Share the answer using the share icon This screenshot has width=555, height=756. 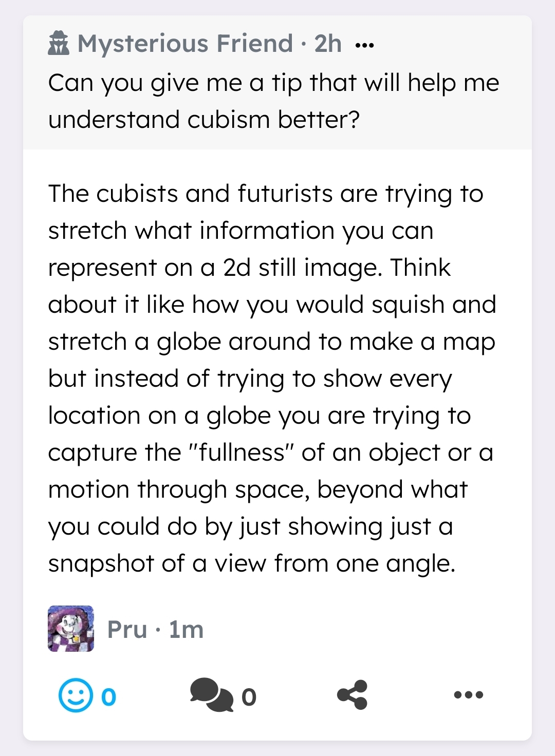point(353,695)
